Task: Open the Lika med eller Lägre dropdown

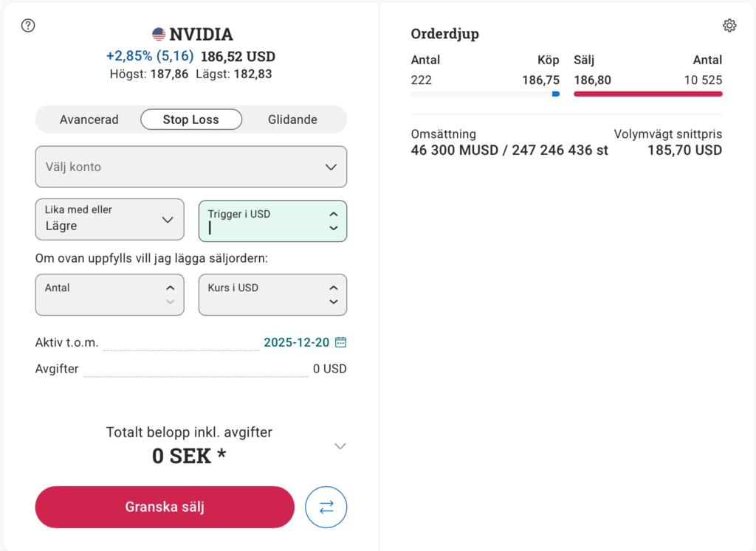Action: 110,219
